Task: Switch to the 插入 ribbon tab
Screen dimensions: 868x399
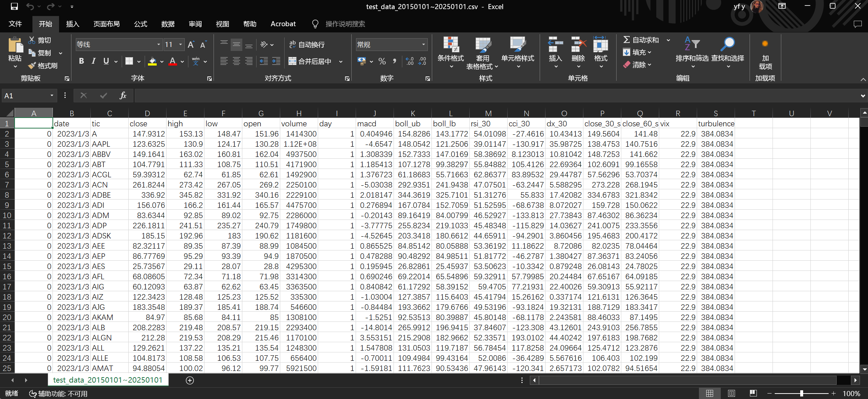Action: click(x=73, y=24)
